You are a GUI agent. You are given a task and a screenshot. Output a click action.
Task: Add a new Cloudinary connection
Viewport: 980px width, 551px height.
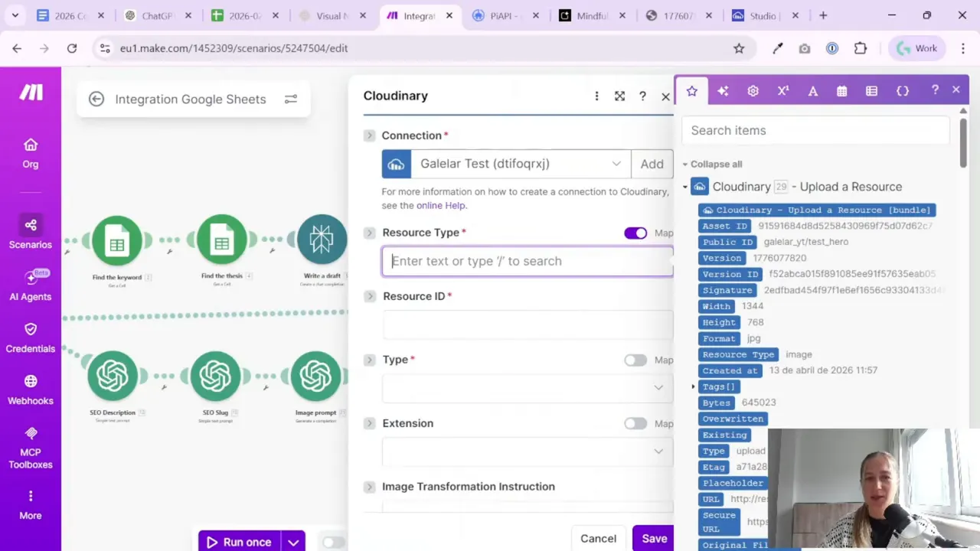(x=652, y=164)
